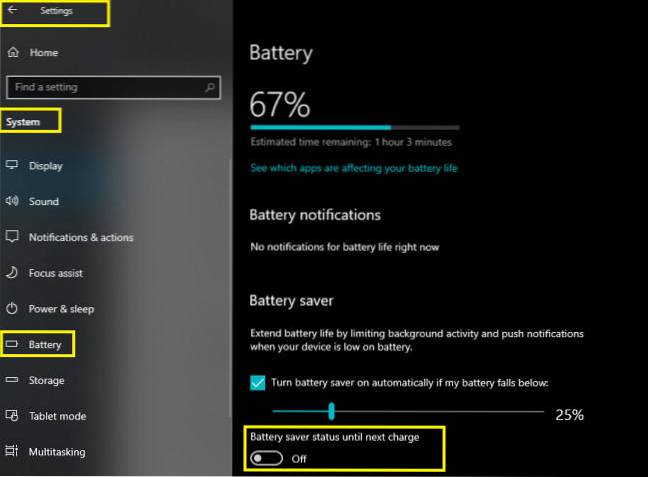Uncheck turn battery saver on automatically
This screenshot has height=477, width=648.
(x=257, y=383)
